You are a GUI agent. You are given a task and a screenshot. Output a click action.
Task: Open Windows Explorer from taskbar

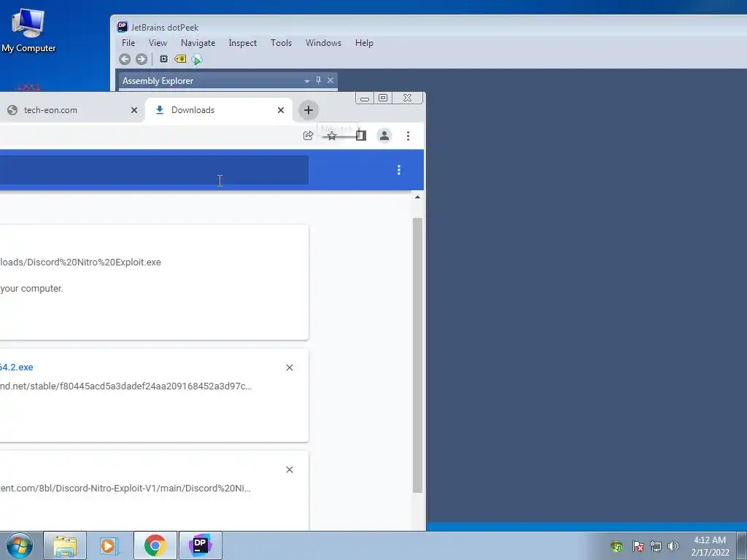[65, 545]
